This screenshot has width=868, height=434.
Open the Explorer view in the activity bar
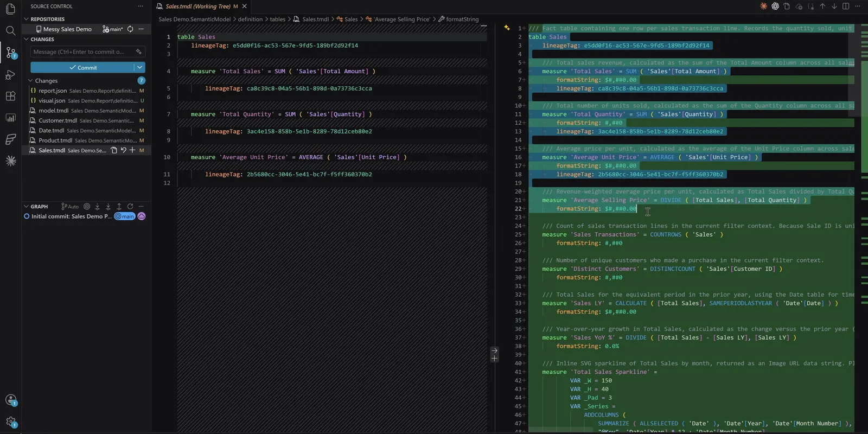[10, 9]
